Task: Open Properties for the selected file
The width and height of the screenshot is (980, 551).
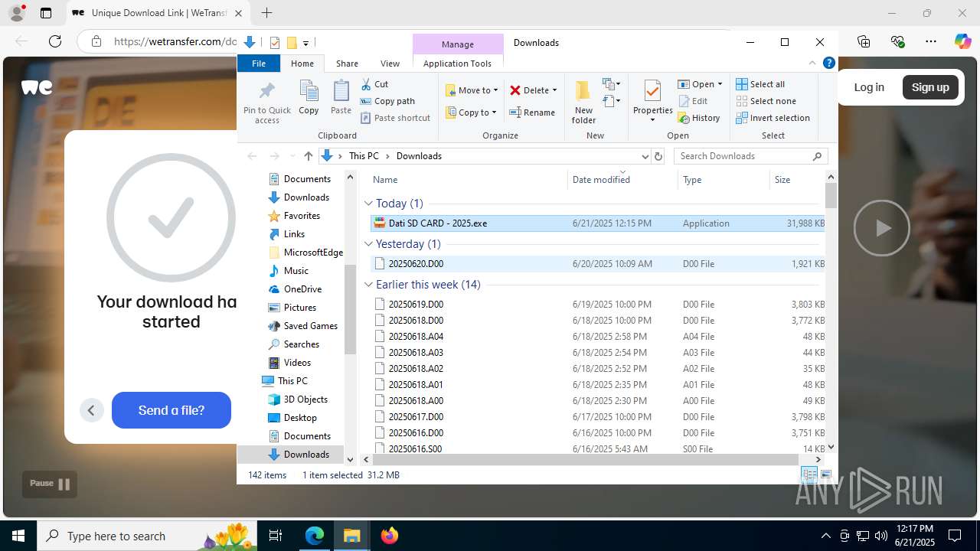Action: pos(652,101)
